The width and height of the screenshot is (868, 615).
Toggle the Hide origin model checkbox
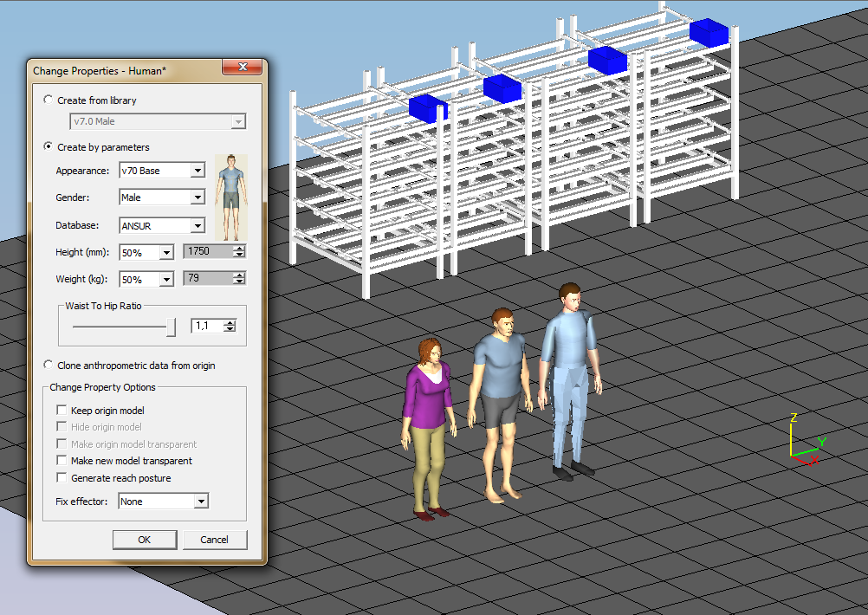62,427
